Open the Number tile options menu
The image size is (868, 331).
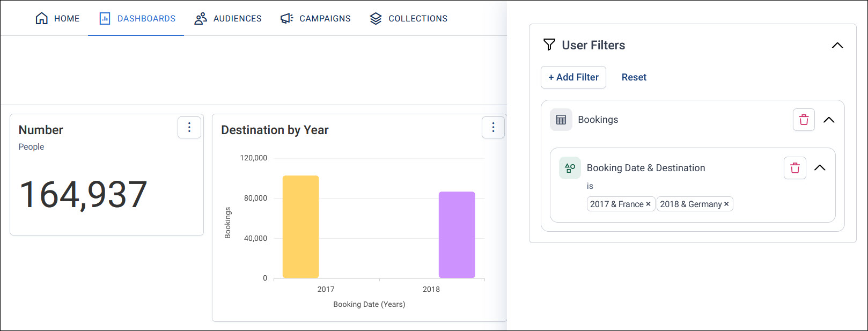pos(189,127)
